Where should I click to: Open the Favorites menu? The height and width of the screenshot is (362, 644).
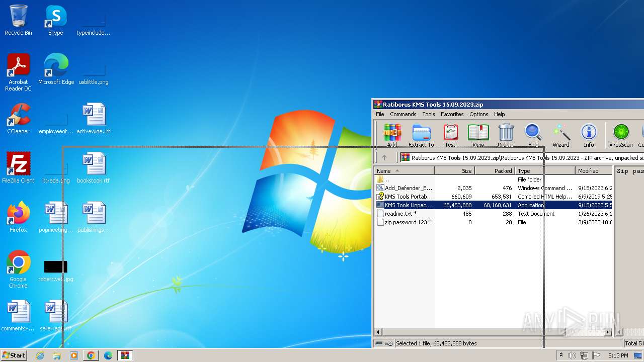coord(452,114)
